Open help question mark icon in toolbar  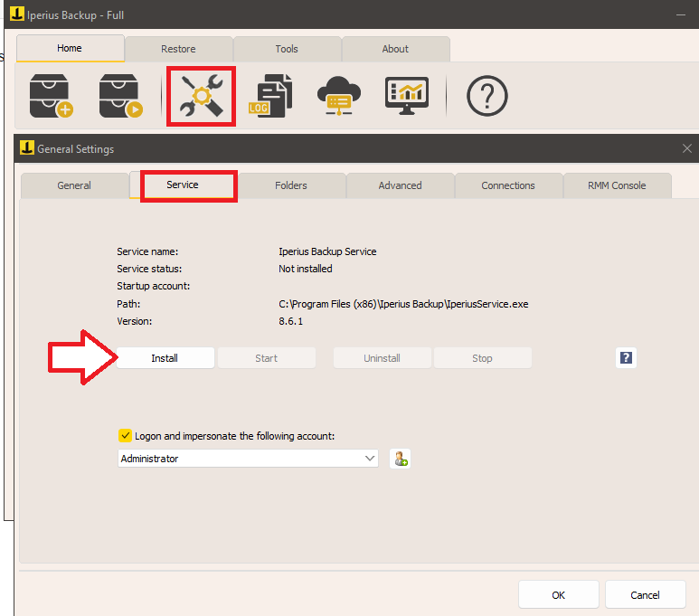click(x=486, y=96)
